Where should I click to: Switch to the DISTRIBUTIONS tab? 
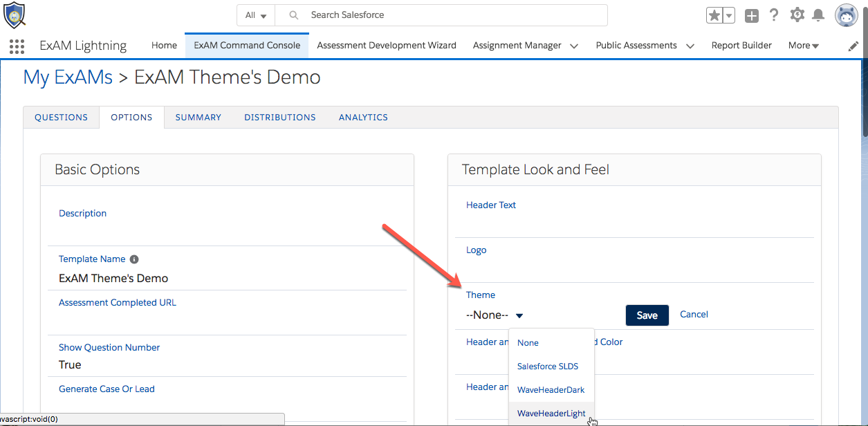pos(280,118)
